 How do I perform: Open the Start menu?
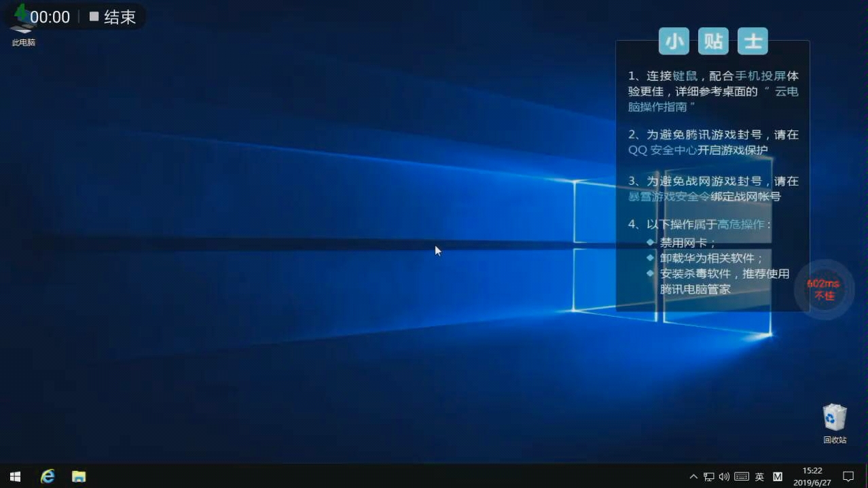click(x=14, y=476)
